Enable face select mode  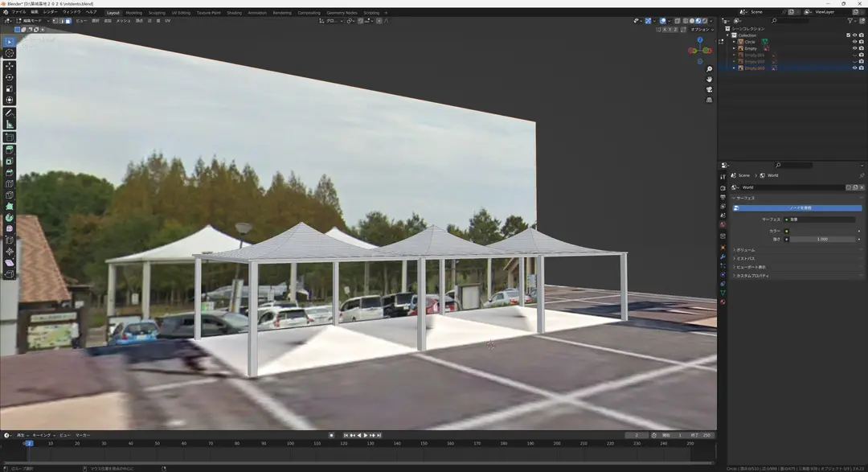click(x=68, y=21)
